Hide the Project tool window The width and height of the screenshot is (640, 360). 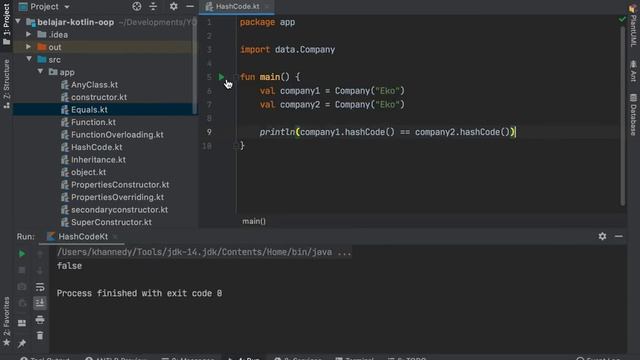[x=190, y=7]
